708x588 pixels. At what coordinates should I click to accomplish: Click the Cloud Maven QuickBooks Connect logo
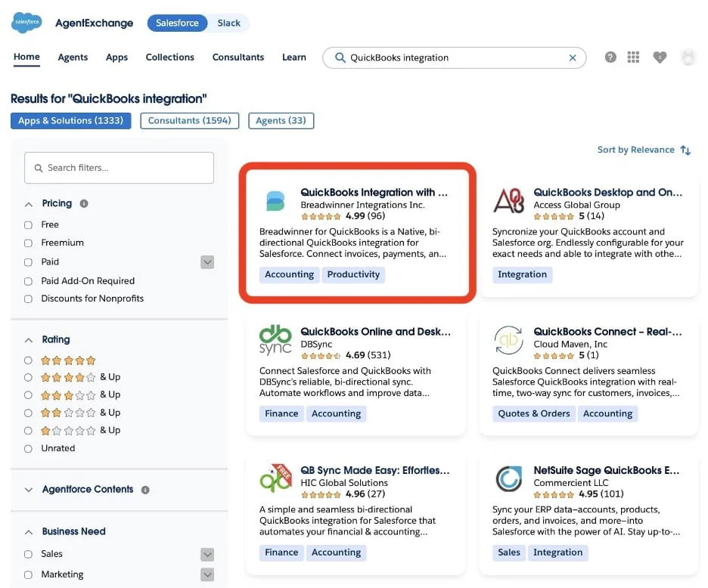pos(509,340)
